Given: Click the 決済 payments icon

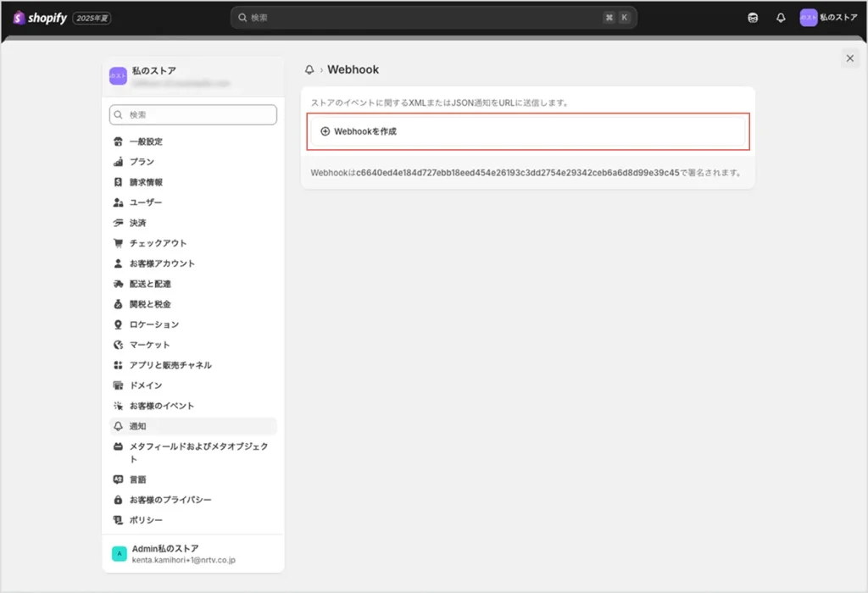Looking at the screenshot, I should click(x=119, y=223).
